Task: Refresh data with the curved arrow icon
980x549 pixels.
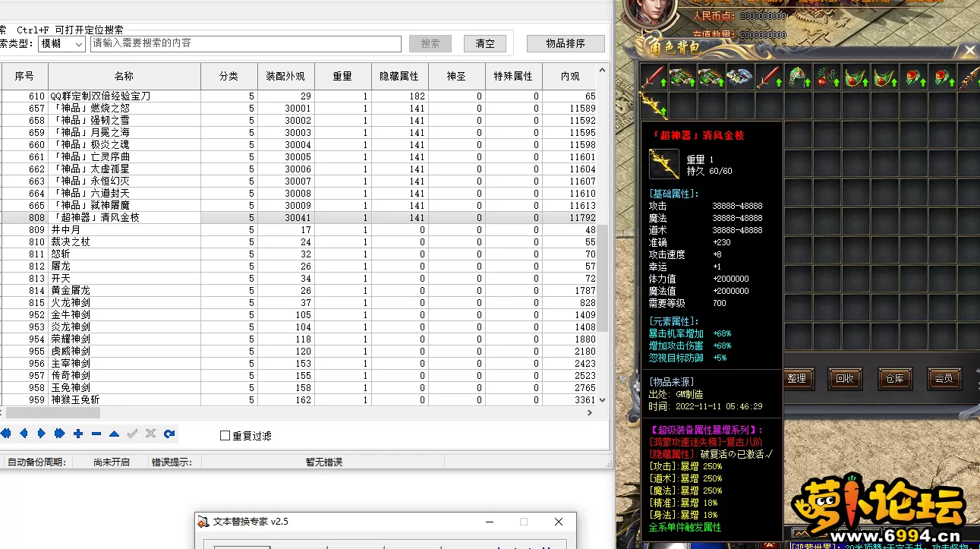Action: point(169,434)
